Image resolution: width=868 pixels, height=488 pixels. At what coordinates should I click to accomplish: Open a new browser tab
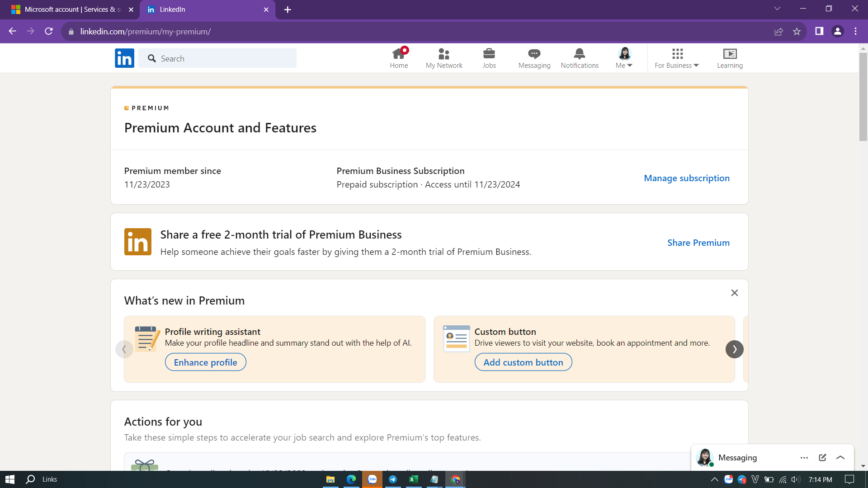pyautogui.click(x=288, y=9)
